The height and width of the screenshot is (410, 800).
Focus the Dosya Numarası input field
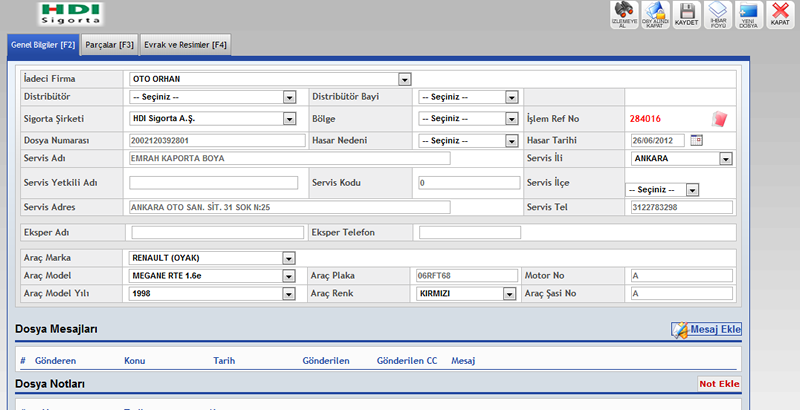(217, 140)
